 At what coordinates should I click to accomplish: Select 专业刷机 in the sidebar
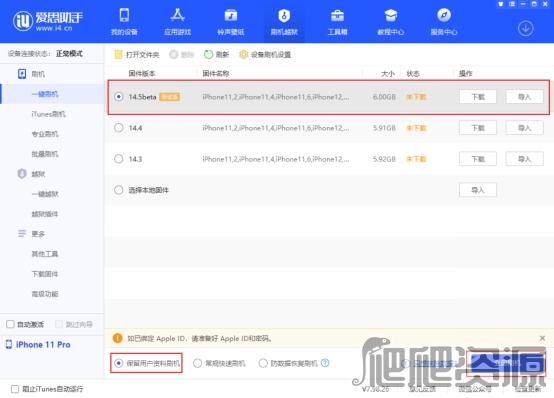(45, 134)
